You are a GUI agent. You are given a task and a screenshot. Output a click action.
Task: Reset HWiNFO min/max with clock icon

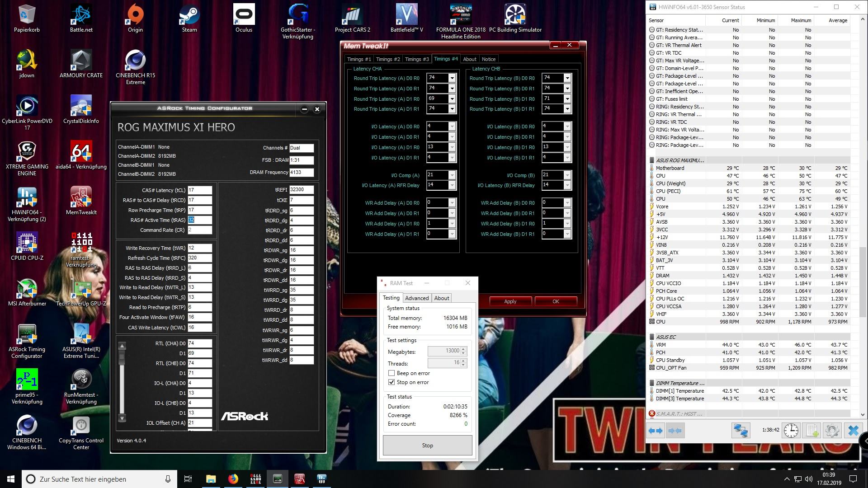click(x=791, y=431)
